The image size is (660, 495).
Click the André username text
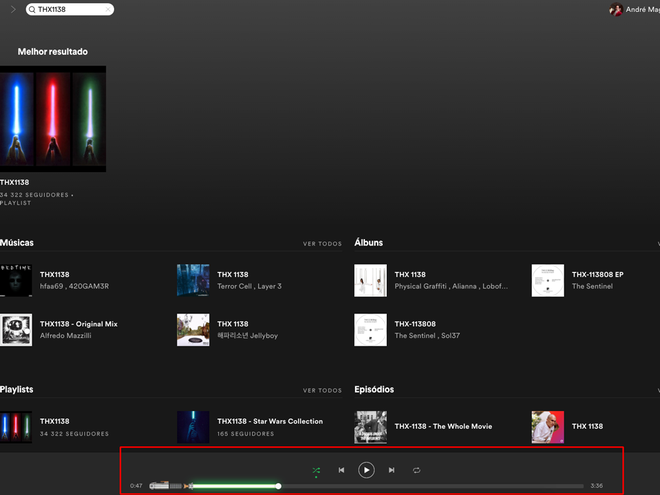[x=642, y=9]
